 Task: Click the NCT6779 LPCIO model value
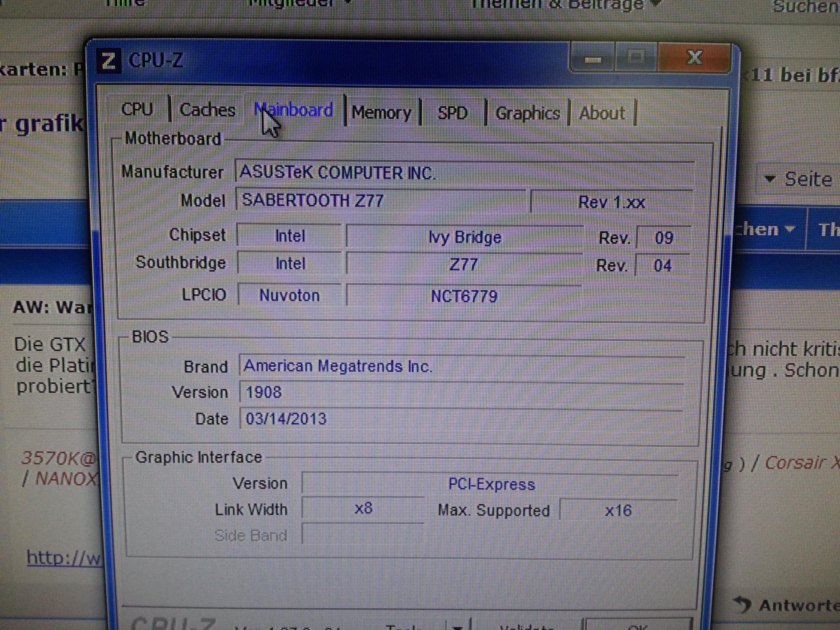tap(464, 296)
